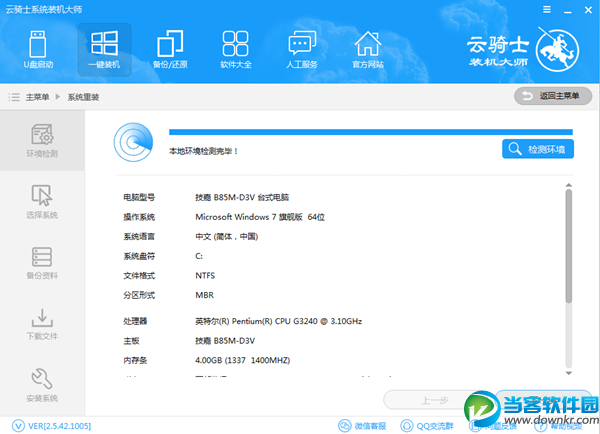
Task: Open the QQ交流群 group link
Action: coord(427,426)
